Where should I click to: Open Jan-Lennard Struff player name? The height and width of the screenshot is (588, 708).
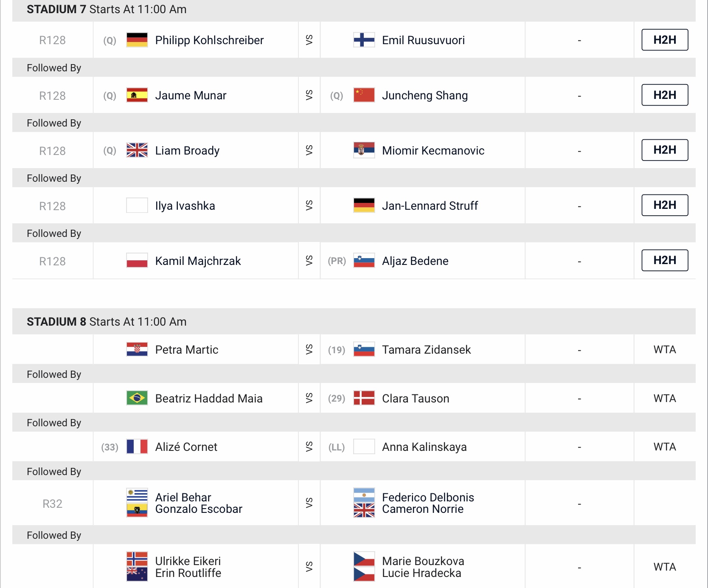click(430, 206)
